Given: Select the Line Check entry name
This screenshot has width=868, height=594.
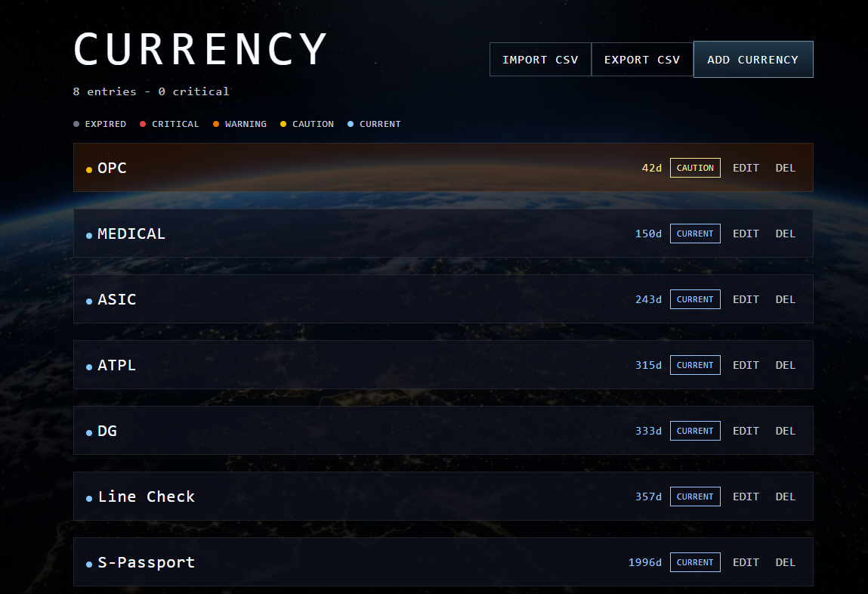Looking at the screenshot, I should (146, 497).
